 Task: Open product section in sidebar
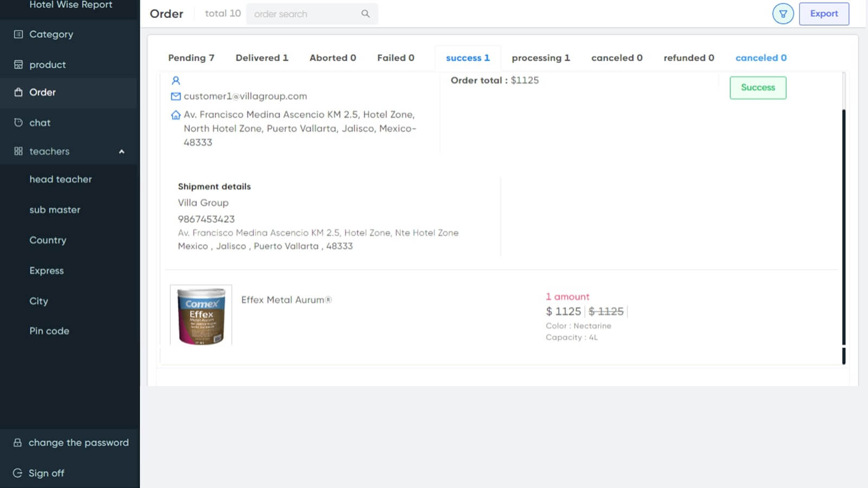point(47,65)
